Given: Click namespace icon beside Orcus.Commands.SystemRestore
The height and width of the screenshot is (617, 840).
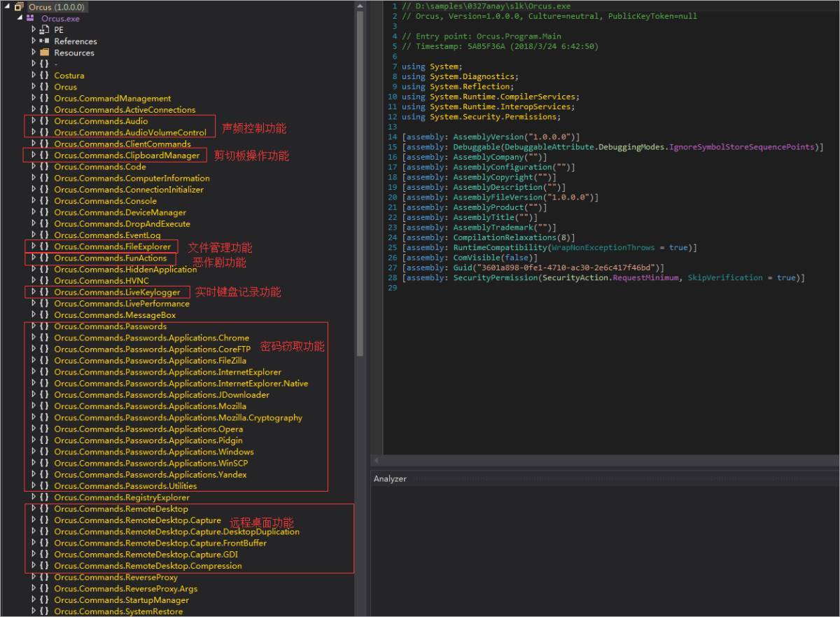Looking at the screenshot, I should pyautogui.click(x=45, y=611).
